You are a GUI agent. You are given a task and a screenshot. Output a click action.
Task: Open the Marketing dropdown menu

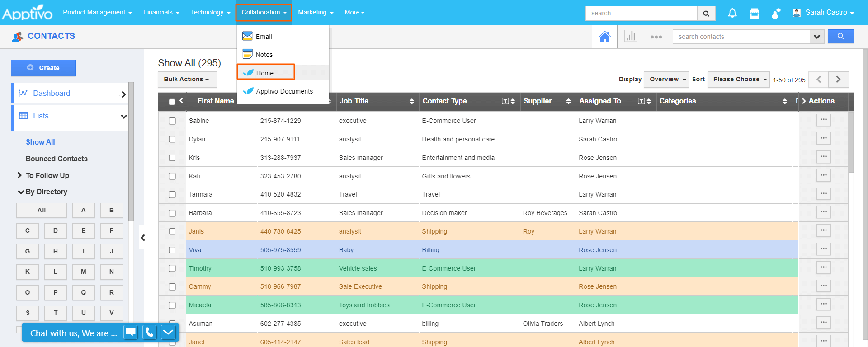pos(316,12)
